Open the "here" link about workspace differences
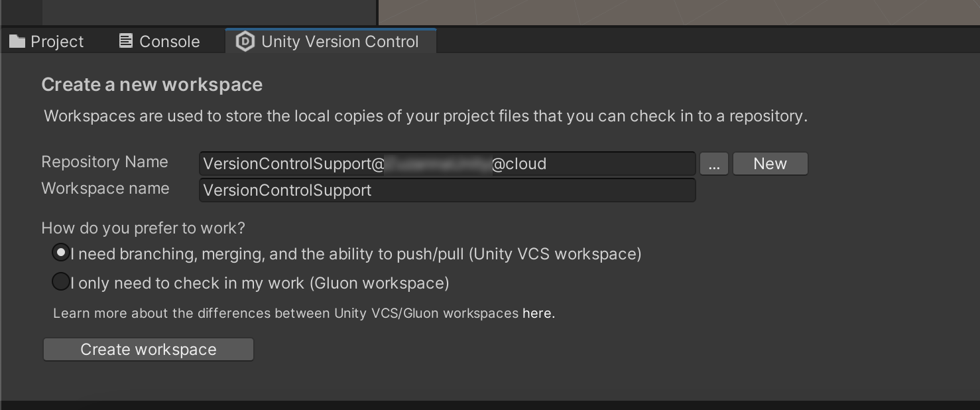This screenshot has width=980, height=410. coord(538,313)
